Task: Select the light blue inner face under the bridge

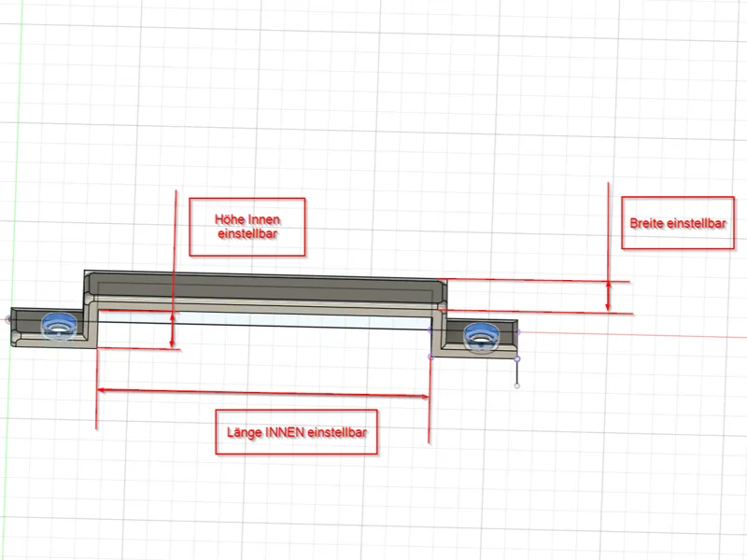Action: [x=265, y=320]
